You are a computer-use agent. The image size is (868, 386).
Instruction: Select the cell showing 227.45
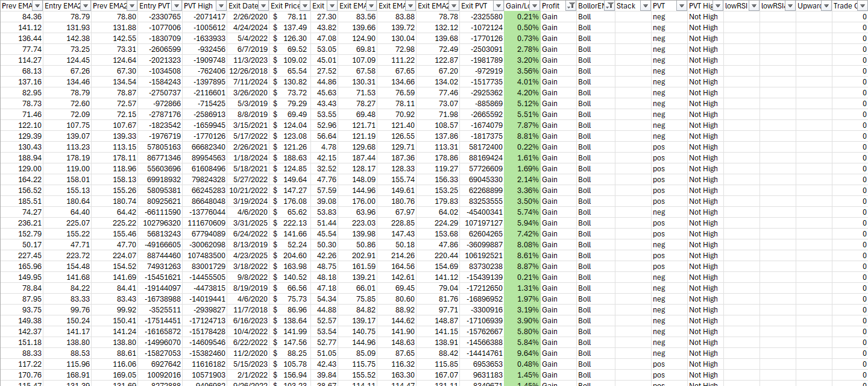pos(22,256)
